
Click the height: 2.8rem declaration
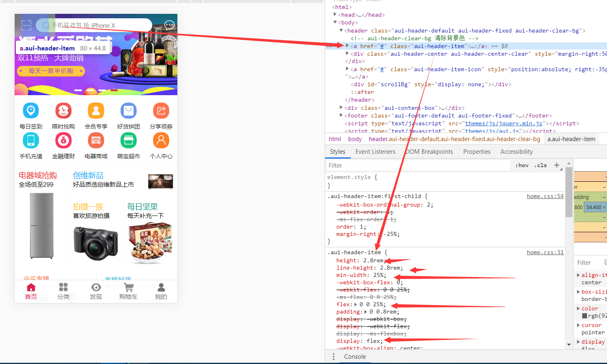[x=361, y=261]
